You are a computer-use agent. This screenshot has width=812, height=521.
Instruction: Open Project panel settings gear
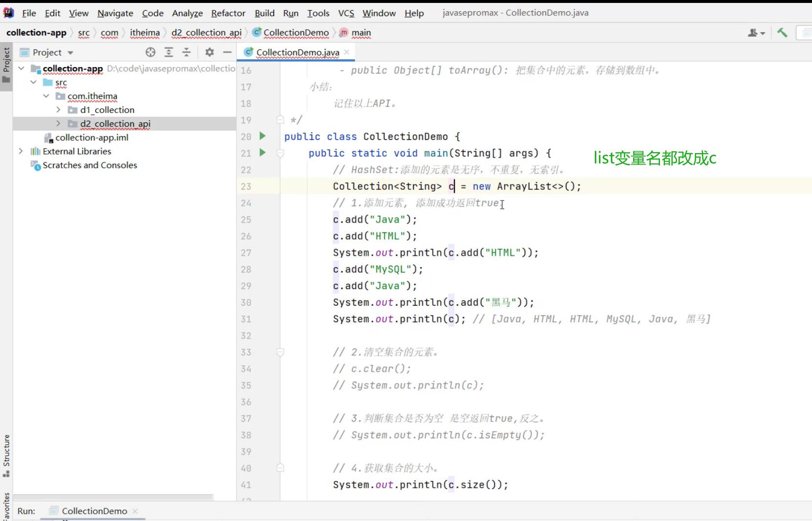[x=210, y=52]
